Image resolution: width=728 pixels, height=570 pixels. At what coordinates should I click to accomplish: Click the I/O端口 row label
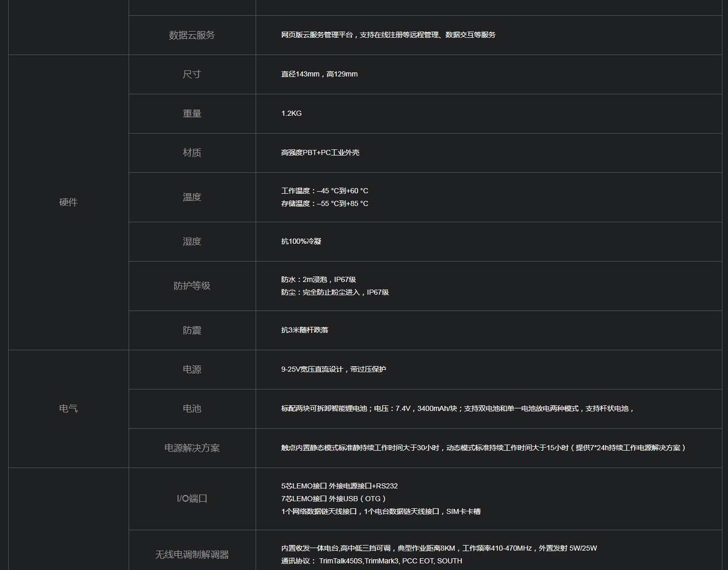(192, 499)
